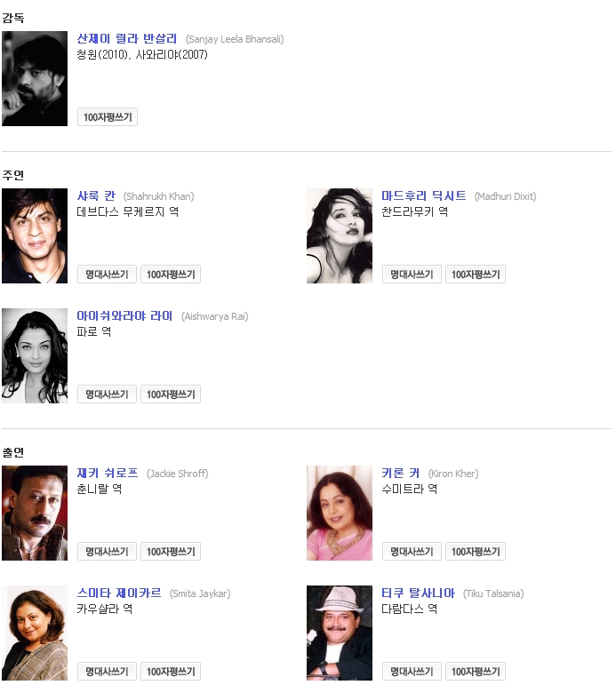Click 100자평쓰기 button for Aishwarya Rai

pos(171,394)
